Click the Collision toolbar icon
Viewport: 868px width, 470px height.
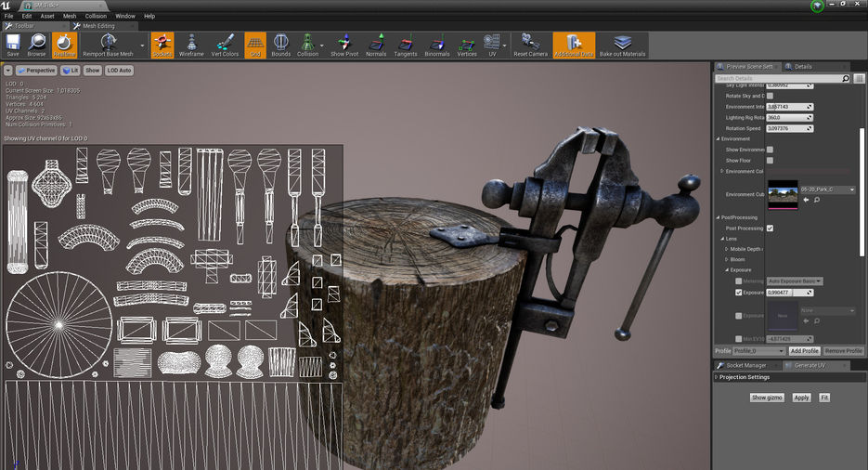click(x=308, y=46)
